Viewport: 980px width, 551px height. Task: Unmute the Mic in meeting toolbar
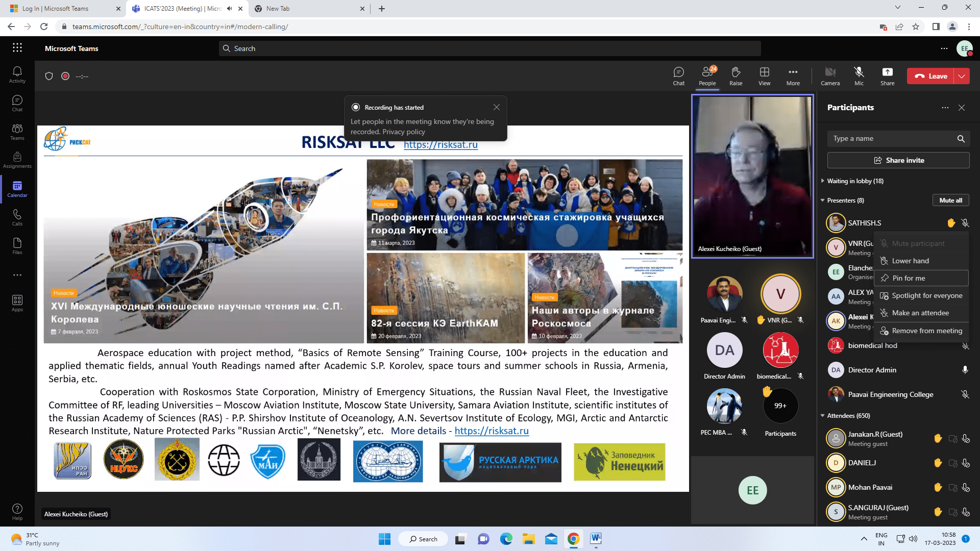[859, 76]
